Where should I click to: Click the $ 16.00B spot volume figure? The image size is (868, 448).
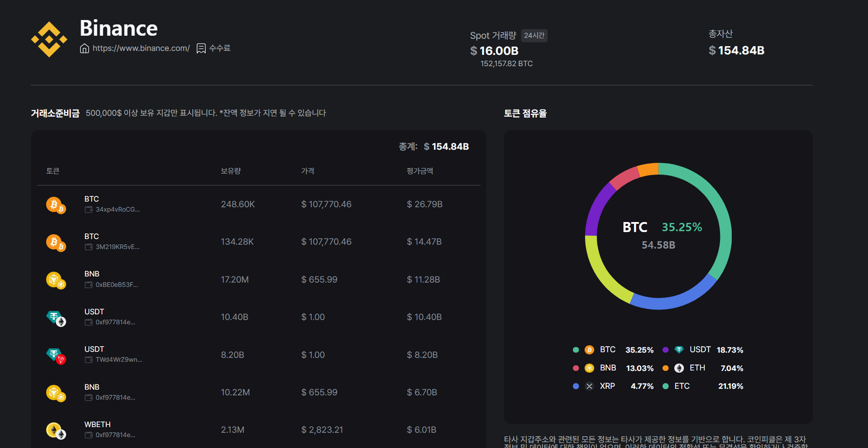(494, 51)
